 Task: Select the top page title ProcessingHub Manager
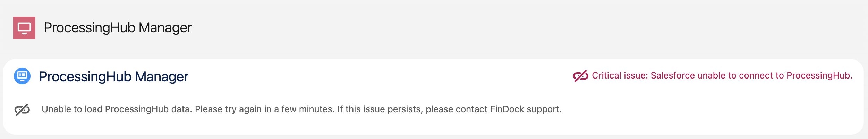point(118,28)
